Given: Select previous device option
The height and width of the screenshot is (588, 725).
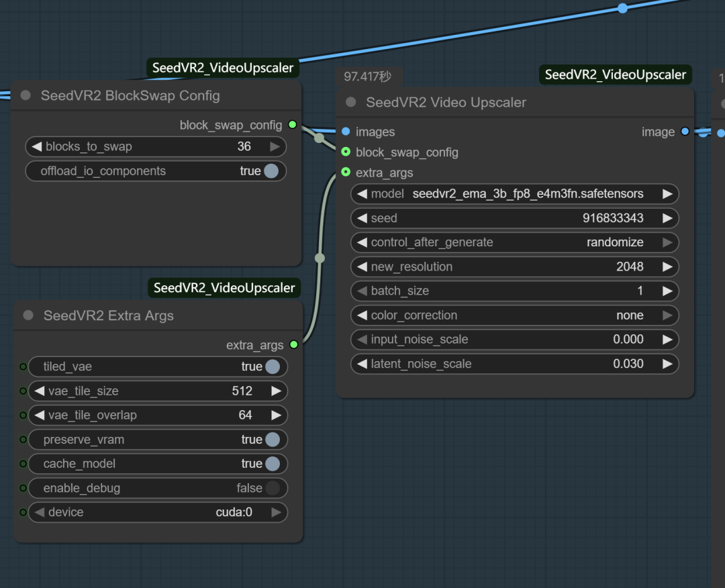Looking at the screenshot, I should (40, 512).
